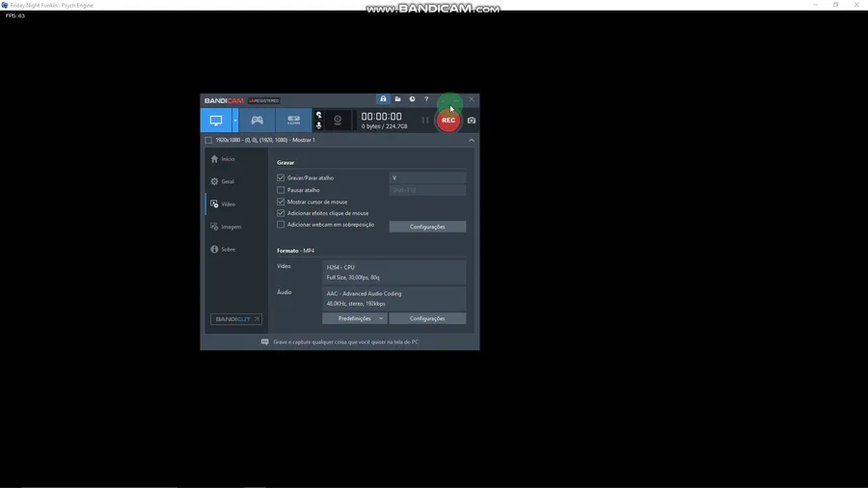The height and width of the screenshot is (488, 868).
Task: Close the Bandicam window
Action: click(x=471, y=99)
